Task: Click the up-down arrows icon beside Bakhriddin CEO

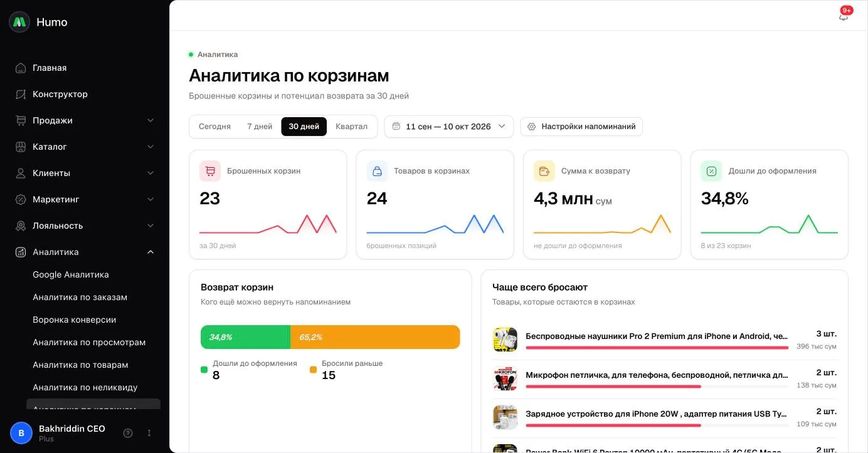Action: [149, 433]
